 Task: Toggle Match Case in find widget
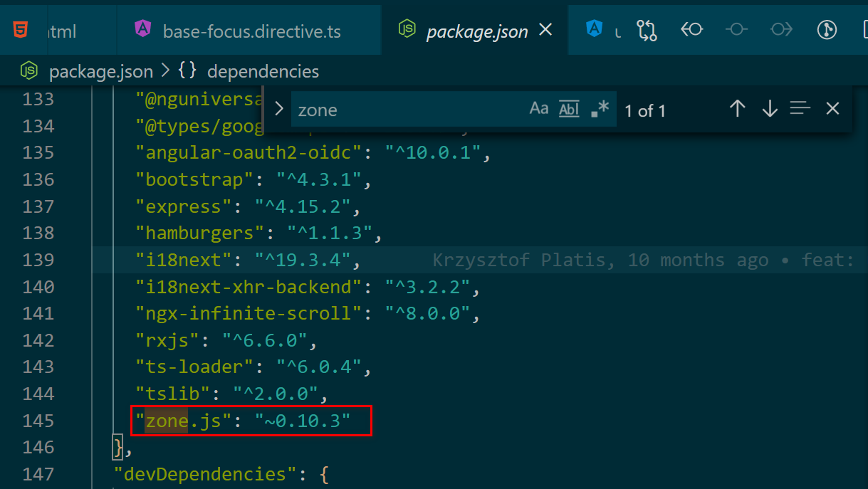pyautogui.click(x=539, y=109)
